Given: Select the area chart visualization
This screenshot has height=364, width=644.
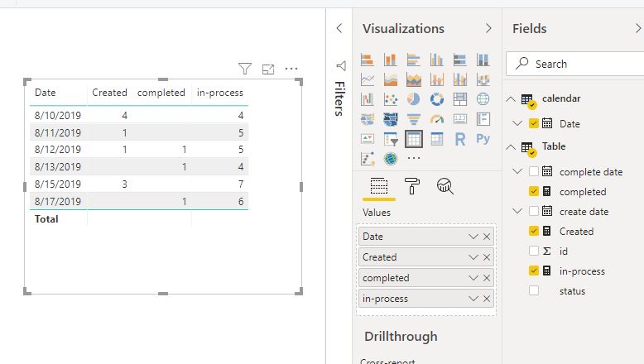Looking at the screenshot, I should tap(390, 79).
